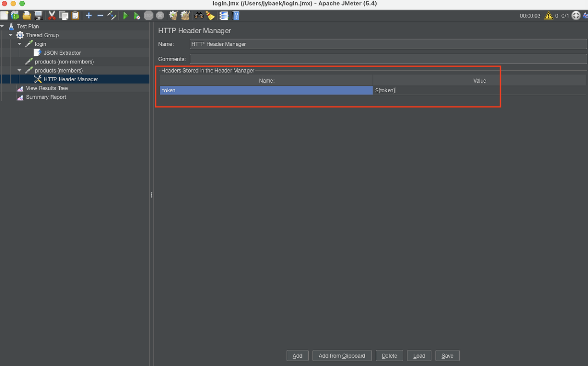
Task: Click the Clear icon with single broom
Action: pyautogui.click(x=173, y=16)
